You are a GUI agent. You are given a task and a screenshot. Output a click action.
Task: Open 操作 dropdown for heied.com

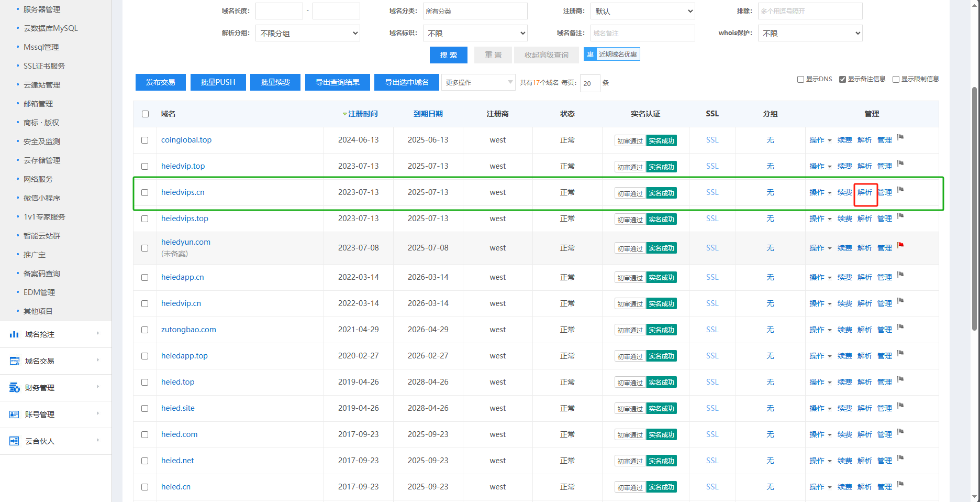click(x=820, y=435)
